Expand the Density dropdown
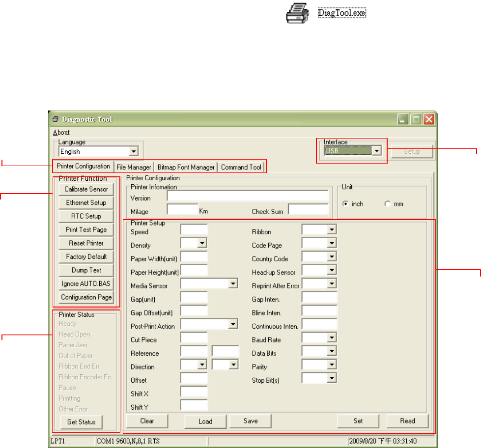The width and height of the screenshot is (481, 448). (x=202, y=243)
